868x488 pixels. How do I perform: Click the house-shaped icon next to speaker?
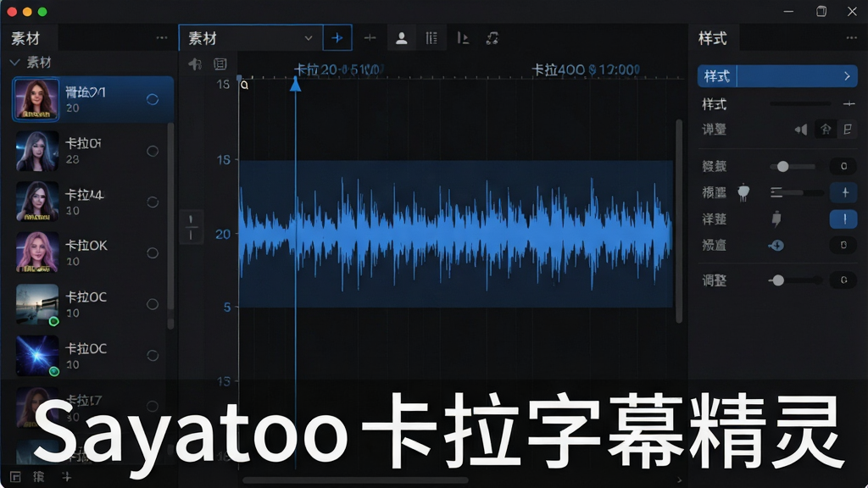pos(826,130)
